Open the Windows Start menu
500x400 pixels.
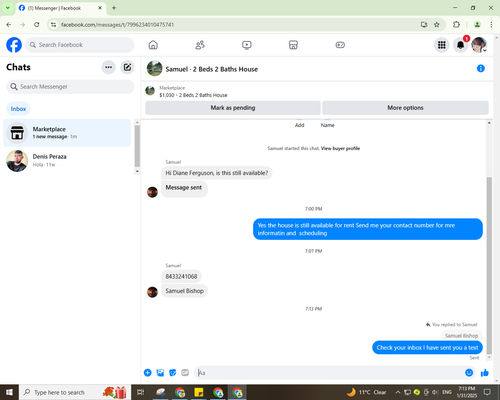[9, 392]
